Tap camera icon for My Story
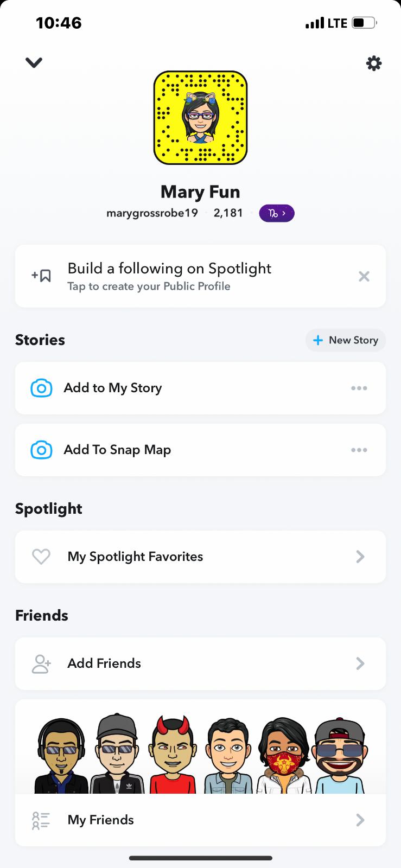 (x=42, y=388)
